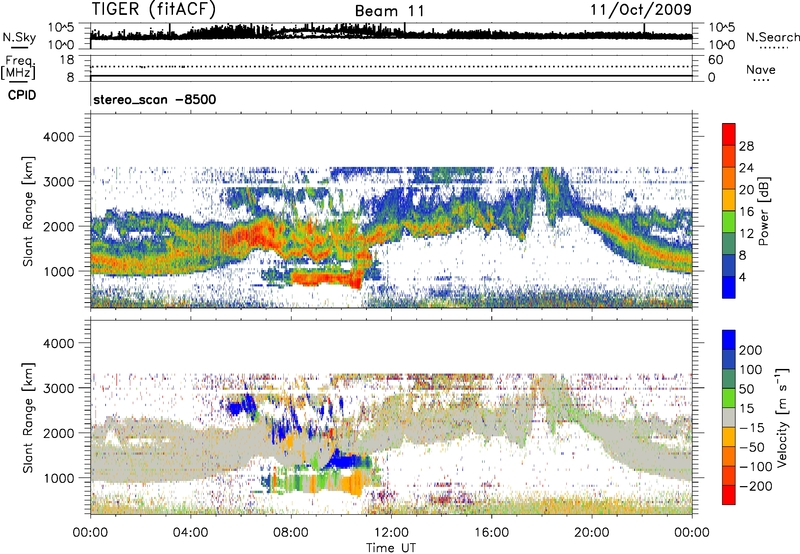Click the 'Time UT' axis title
The width and height of the screenshot is (800, 554).
click(391, 547)
